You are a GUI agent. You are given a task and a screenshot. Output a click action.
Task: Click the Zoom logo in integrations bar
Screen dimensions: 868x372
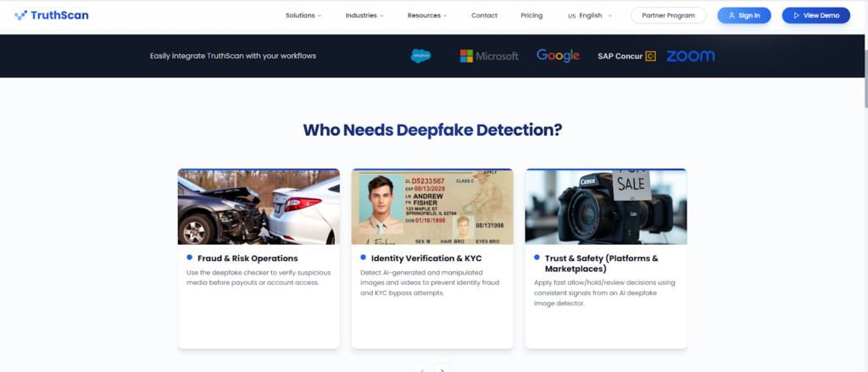coord(690,56)
